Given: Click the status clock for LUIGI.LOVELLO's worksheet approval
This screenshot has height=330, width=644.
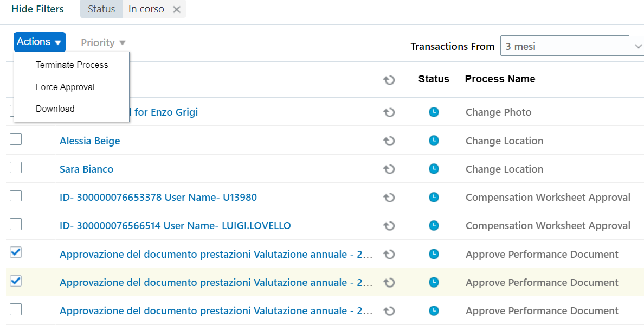Looking at the screenshot, I should 434,226.
